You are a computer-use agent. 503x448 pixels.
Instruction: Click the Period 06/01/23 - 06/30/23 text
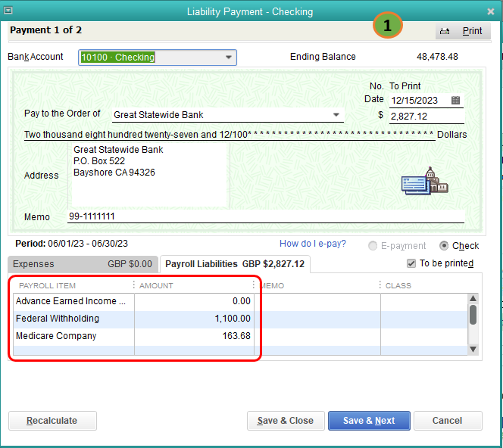pos(71,244)
